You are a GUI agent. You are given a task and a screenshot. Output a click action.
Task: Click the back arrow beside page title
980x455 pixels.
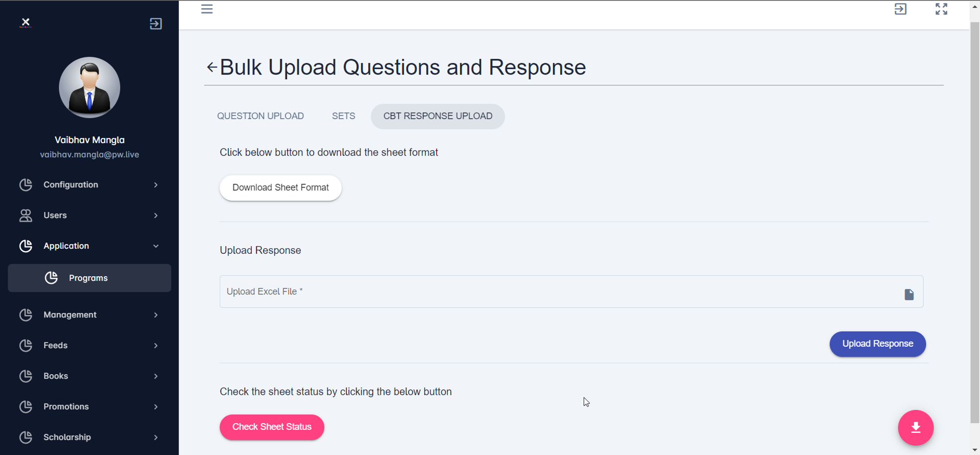coord(212,68)
